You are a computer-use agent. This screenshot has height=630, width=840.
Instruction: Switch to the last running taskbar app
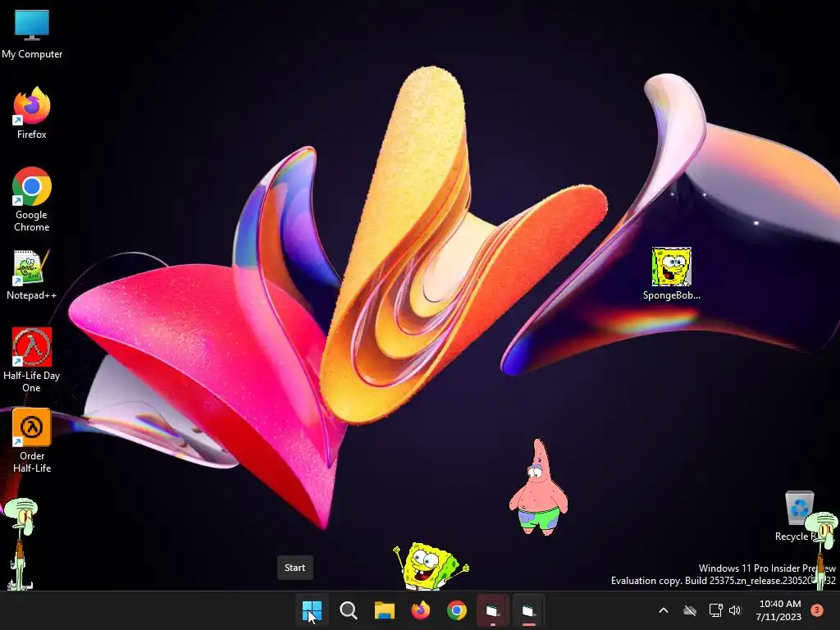[x=528, y=610]
